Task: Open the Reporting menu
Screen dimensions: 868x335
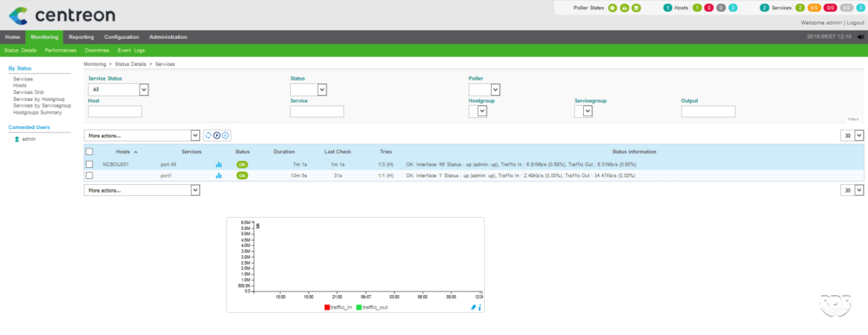Action: coord(81,37)
